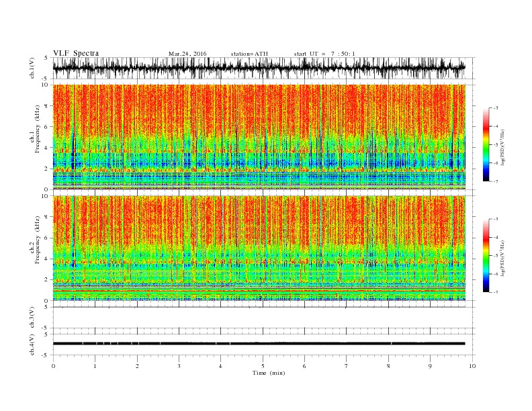Click the time axis tick label "8"
The image size is (532, 411).
pos(388,366)
